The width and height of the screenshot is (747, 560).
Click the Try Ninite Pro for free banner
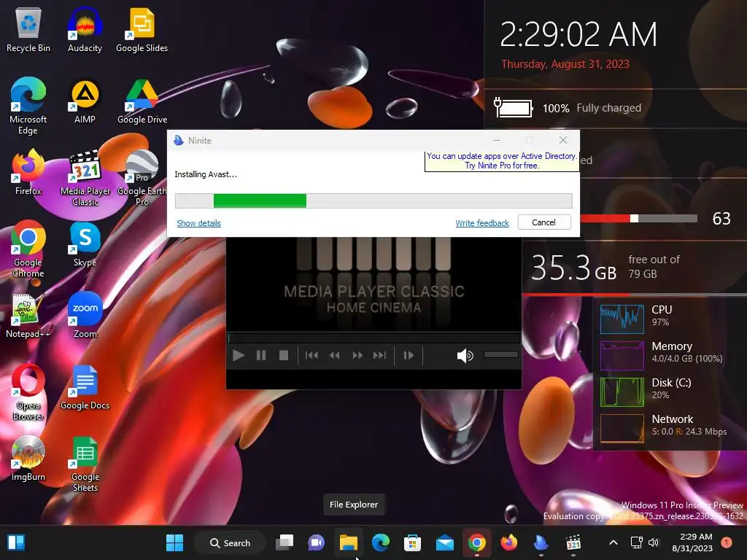pos(502,161)
